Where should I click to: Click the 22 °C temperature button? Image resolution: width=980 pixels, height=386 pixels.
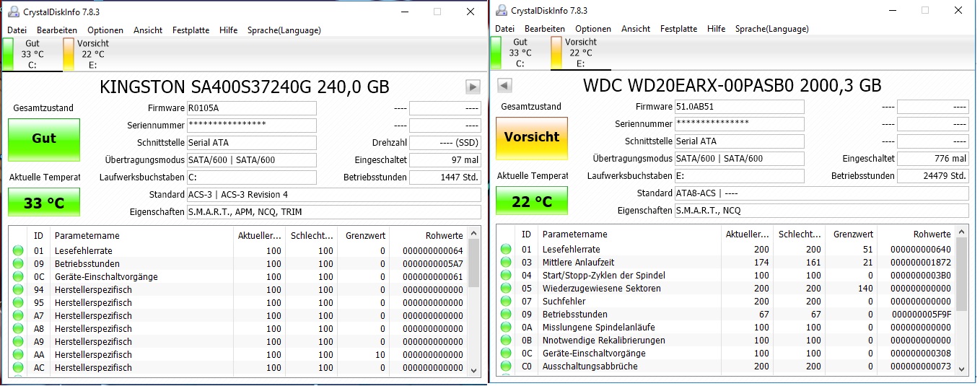tap(532, 201)
